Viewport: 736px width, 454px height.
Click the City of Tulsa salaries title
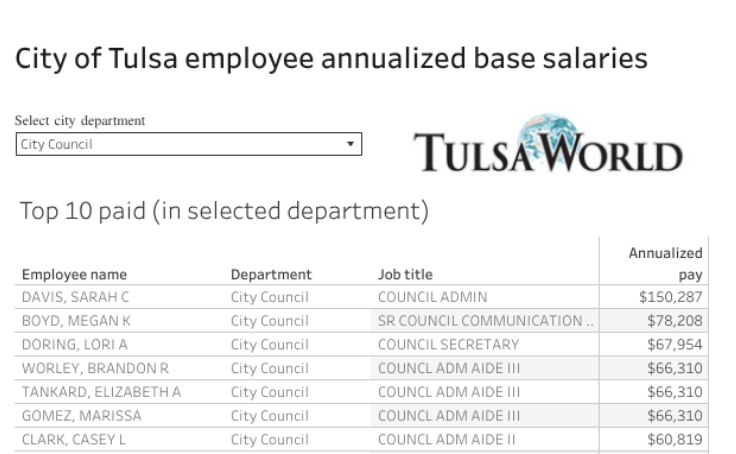tap(331, 58)
